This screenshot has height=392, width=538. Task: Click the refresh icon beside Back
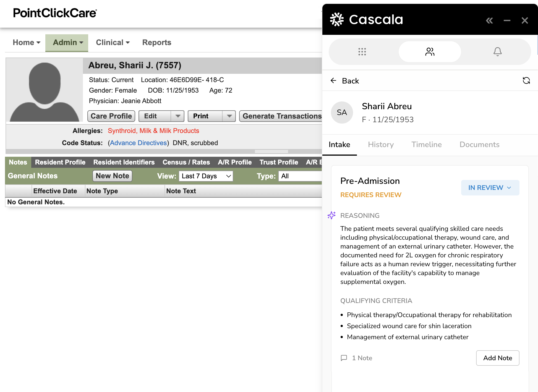pyautogui.click(x=526, y=80)
